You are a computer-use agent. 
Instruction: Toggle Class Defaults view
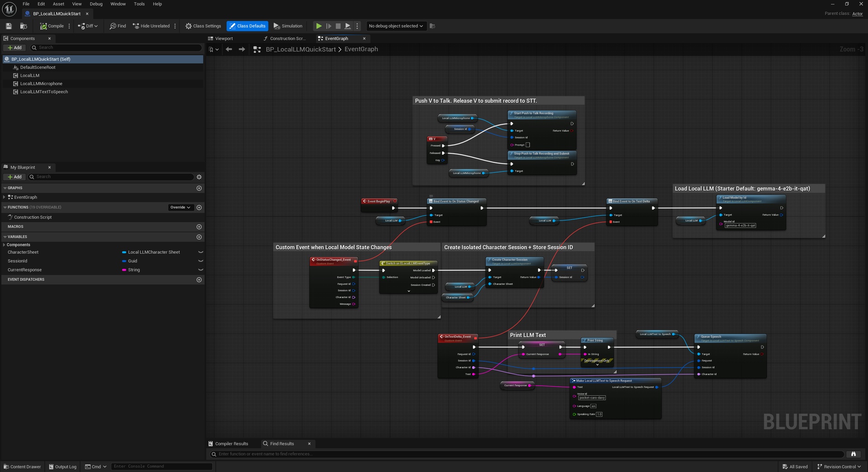[247, 26]
